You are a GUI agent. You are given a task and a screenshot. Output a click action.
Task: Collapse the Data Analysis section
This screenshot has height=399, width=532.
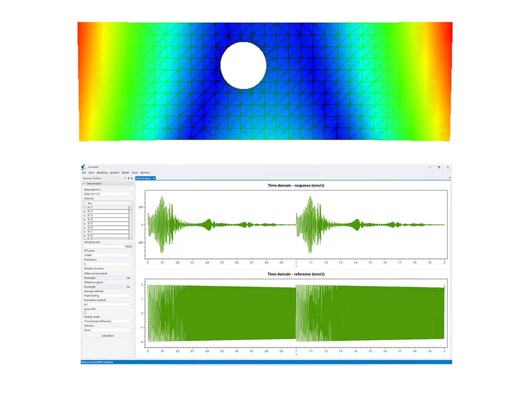84,184
